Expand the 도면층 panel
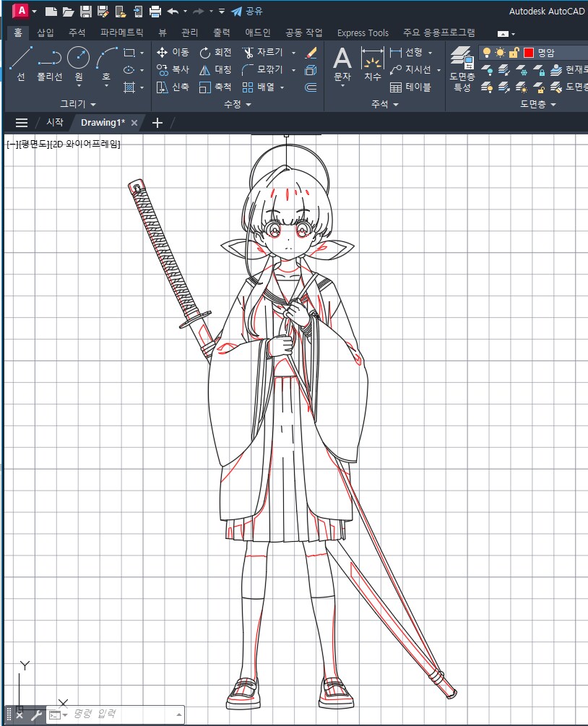The width and height of the screenshot is (588, 726). [x=537, y=104]
